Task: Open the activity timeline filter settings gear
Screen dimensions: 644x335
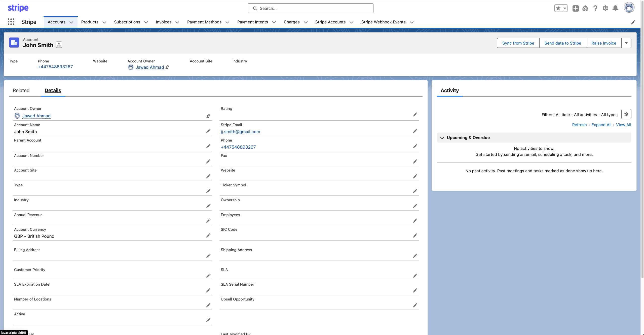Action: pos(626,114)
